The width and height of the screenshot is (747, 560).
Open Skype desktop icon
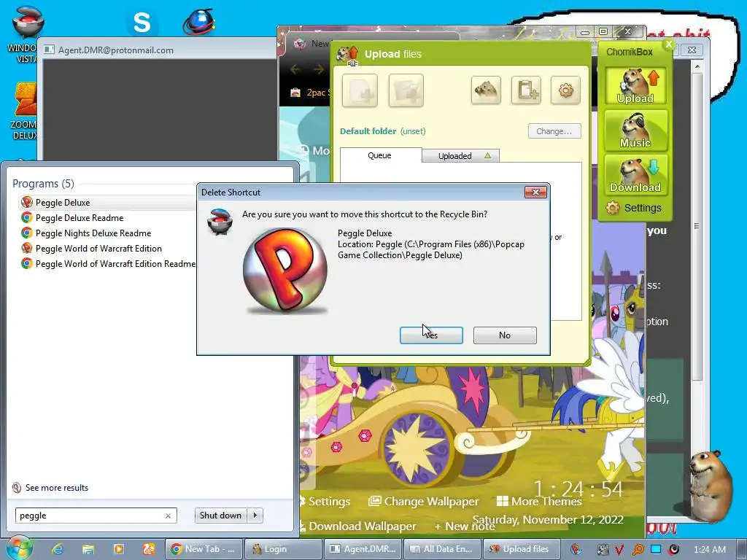point(142,22)
